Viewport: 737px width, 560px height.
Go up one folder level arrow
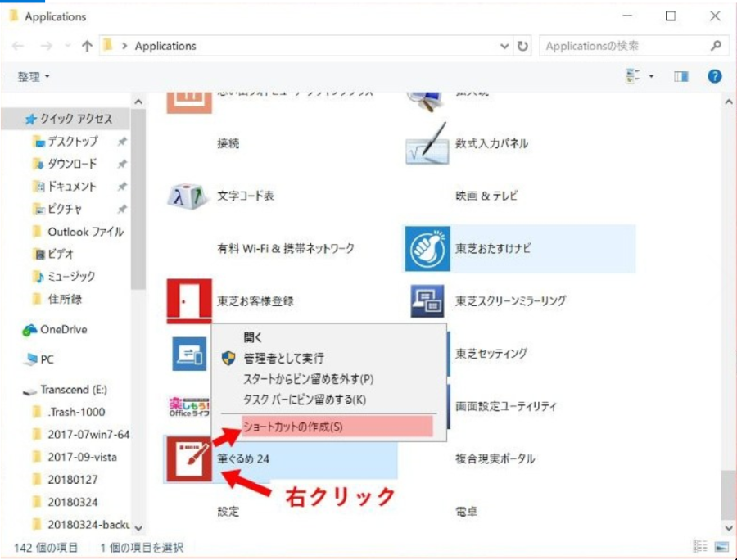coord(85,47)
